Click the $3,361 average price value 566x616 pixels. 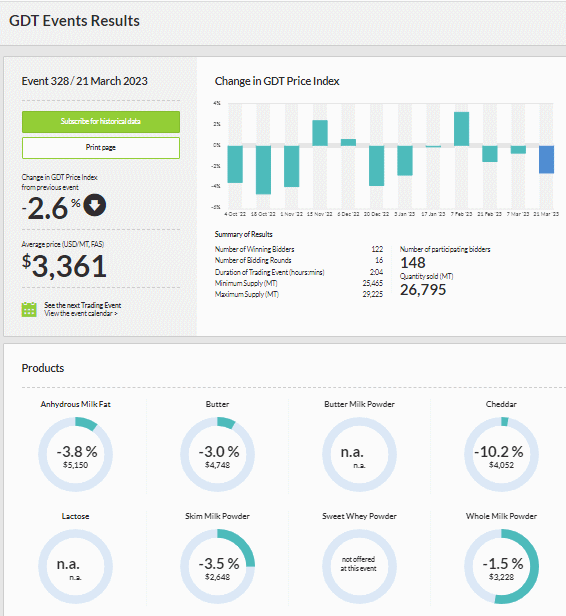(64, 266)
